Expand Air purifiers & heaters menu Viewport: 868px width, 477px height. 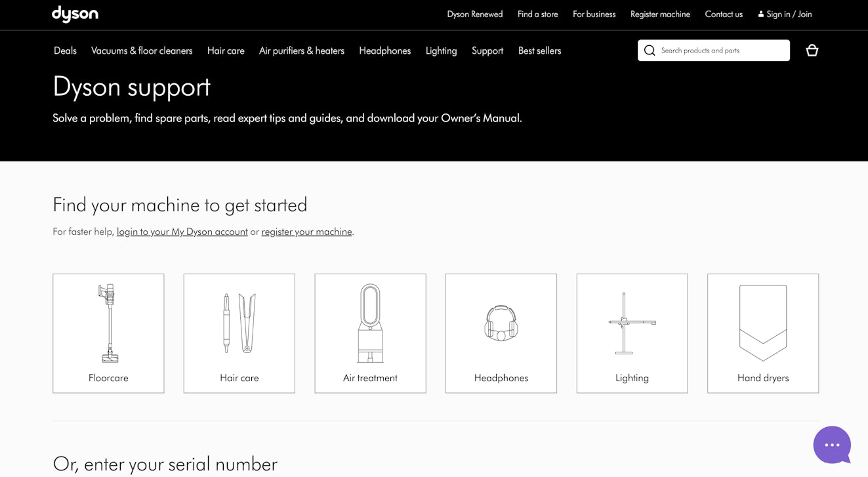point(302,51)
